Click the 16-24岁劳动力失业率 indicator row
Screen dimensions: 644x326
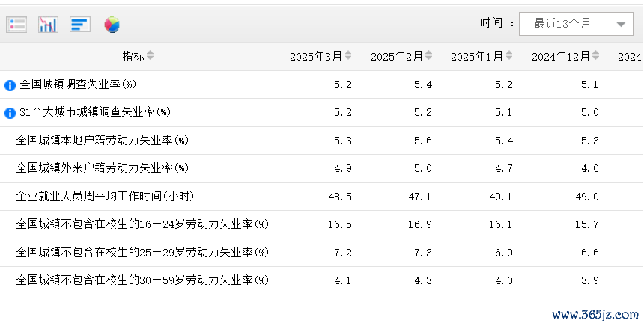pyautogui.click(x=142, y=224)
